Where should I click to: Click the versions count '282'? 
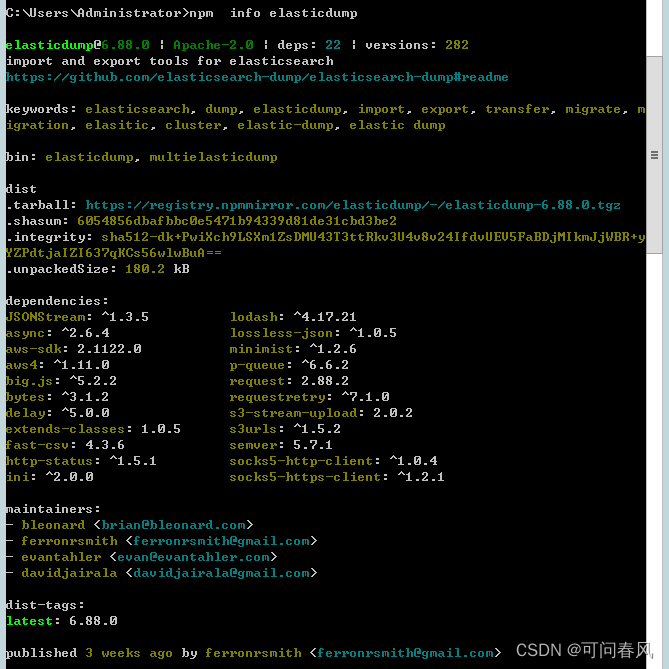tap(457, 45)
